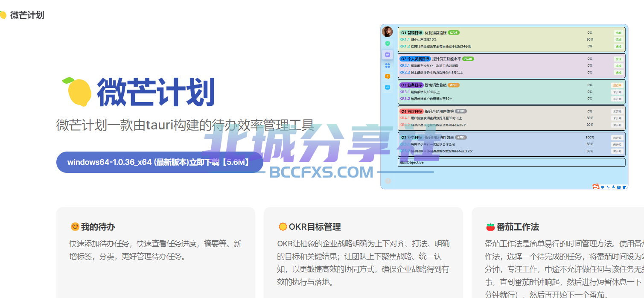Click the 未开始 button for KR4.2

pos(617,125)
